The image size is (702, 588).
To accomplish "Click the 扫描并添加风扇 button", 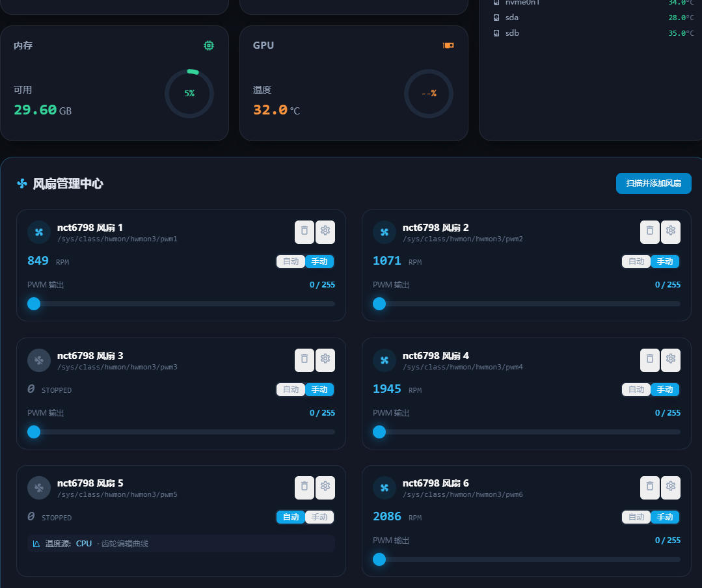I will (654, 183).
